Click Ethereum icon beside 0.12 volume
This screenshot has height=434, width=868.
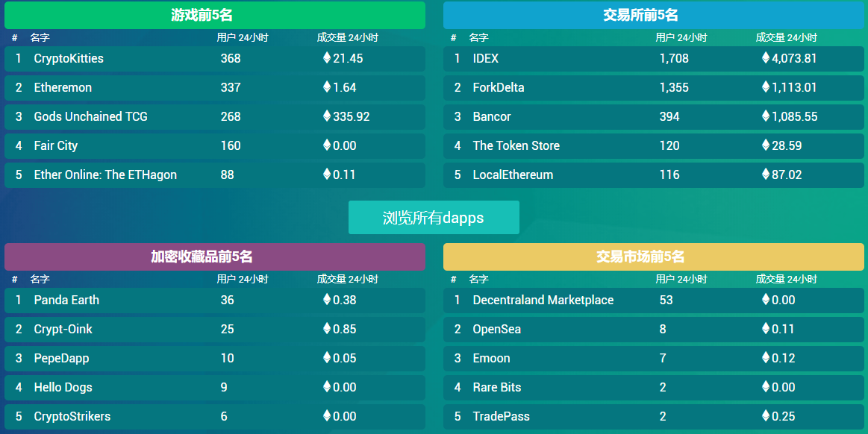pyautogui.click(x=766, y=357)
